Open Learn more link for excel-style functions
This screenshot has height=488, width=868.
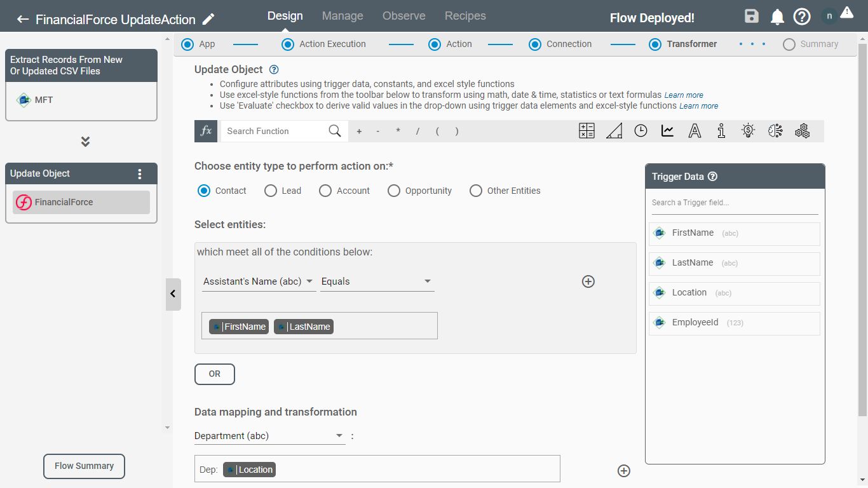coord(684,95)
